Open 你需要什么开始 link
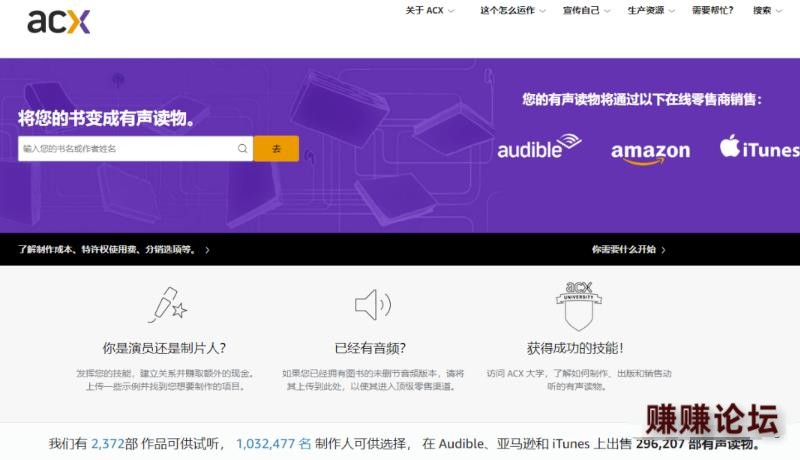 tap(623, 249)
